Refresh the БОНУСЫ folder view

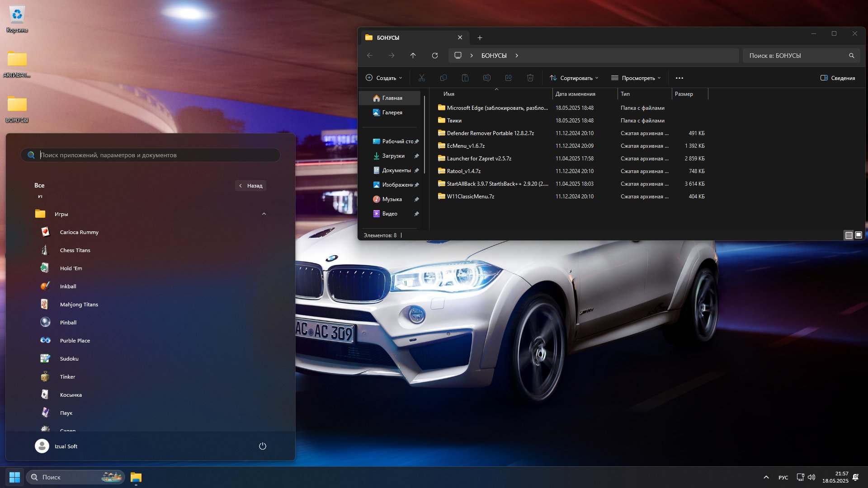(x=435, y=56)
